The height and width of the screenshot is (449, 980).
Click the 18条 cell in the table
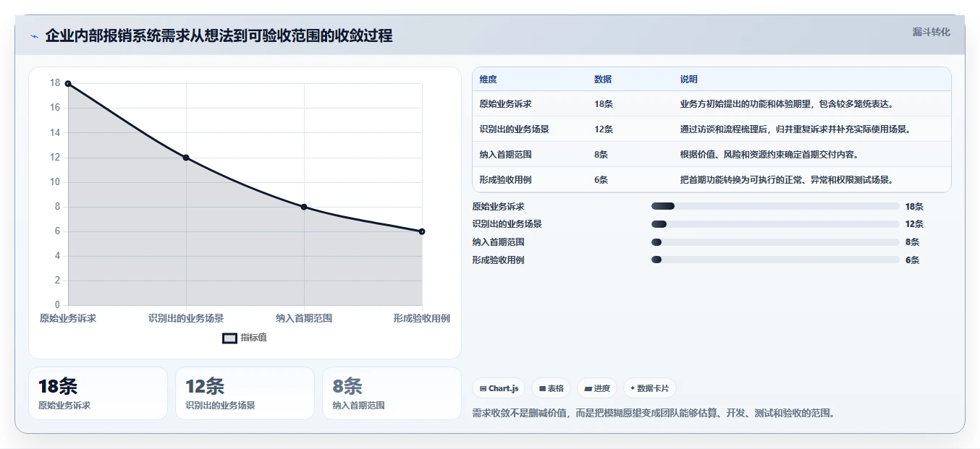point(604,104)
